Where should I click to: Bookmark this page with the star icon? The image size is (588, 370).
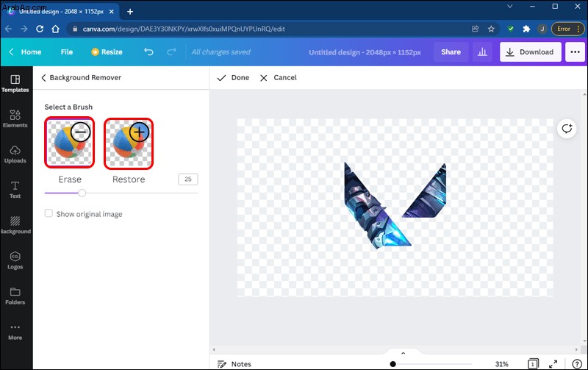(491, 29)
